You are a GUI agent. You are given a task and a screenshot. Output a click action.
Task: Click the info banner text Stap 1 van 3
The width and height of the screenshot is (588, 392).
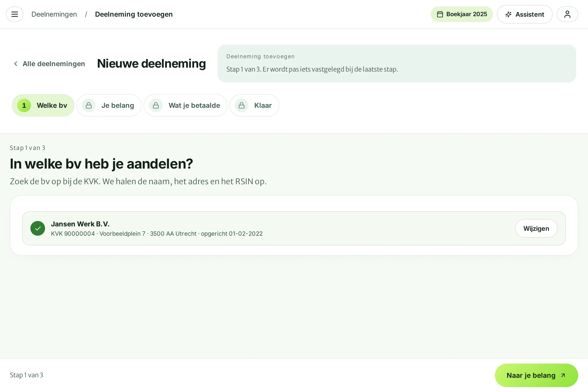click(x=312, y=69)
